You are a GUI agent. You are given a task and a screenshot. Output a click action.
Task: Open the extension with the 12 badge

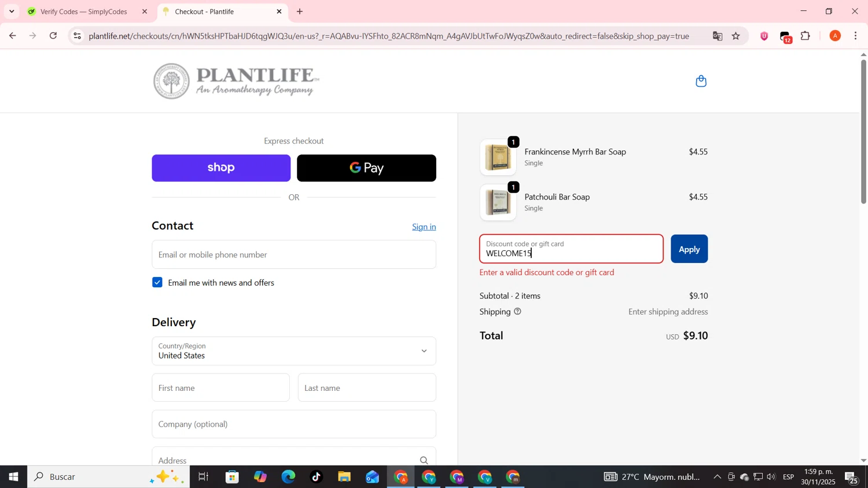pyautogui.click(x=786, y=37)
